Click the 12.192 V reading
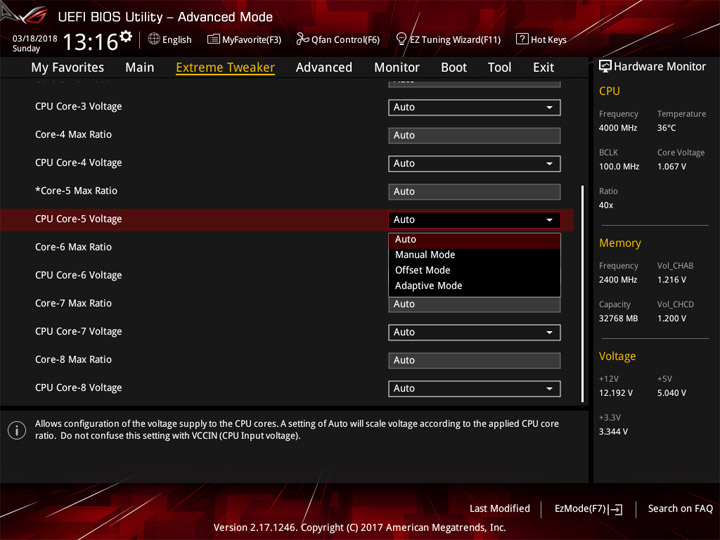720x540 pixels. [616, 394]
